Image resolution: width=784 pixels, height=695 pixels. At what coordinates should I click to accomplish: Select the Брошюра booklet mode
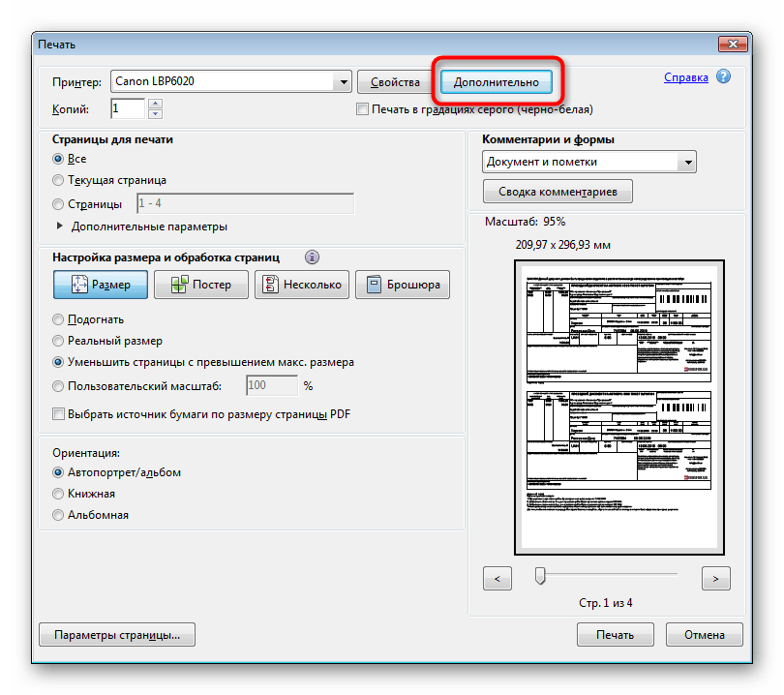(x=403, y=284)
